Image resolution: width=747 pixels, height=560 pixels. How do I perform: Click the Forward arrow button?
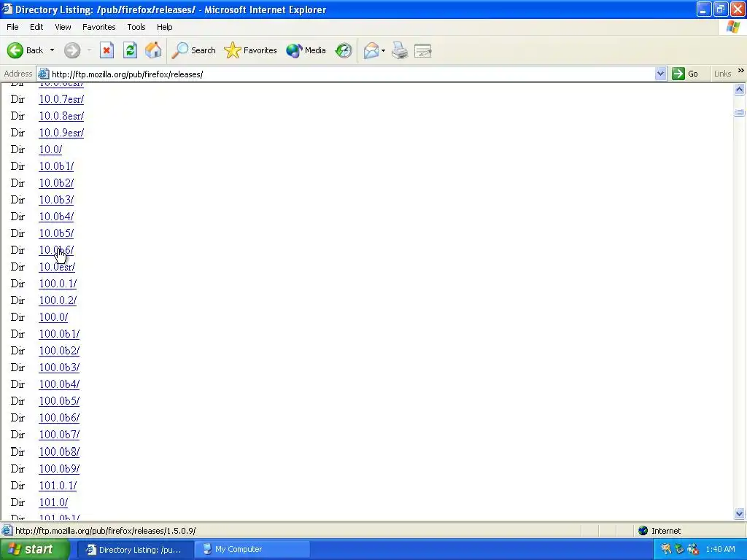tap(72, 50)
